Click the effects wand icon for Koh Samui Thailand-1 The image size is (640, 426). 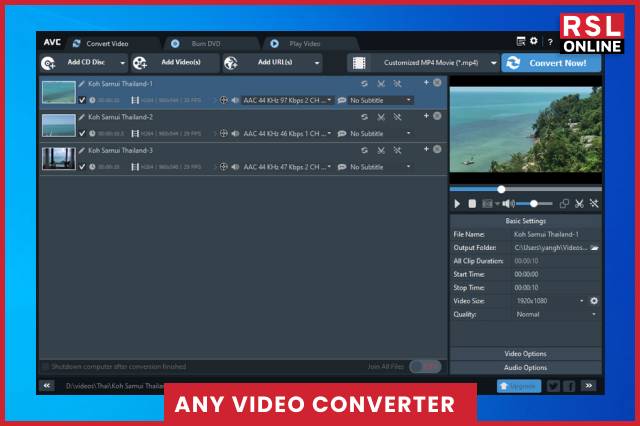[397, 84]
